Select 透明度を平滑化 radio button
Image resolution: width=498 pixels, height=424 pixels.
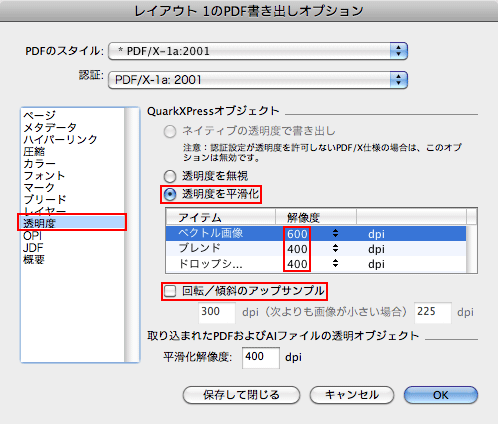(x=170, y=194)
